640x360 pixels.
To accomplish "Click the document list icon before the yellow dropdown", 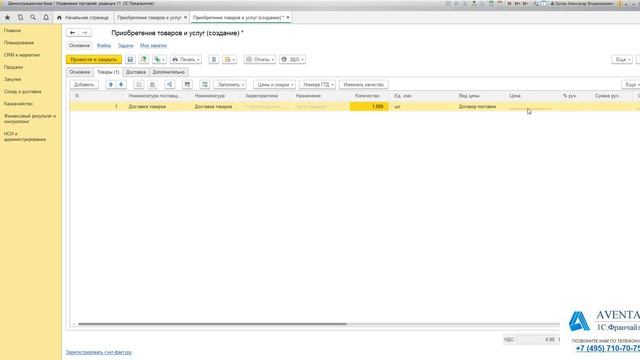I will pos(213,60).
